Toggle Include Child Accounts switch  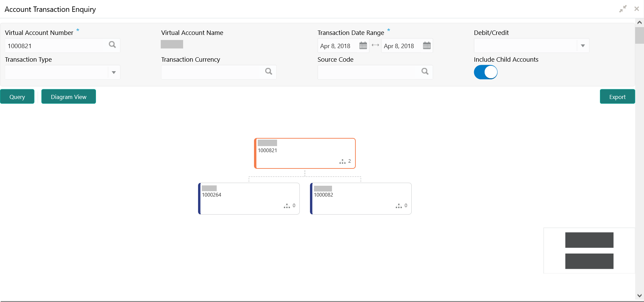click(x=485, y=72)
